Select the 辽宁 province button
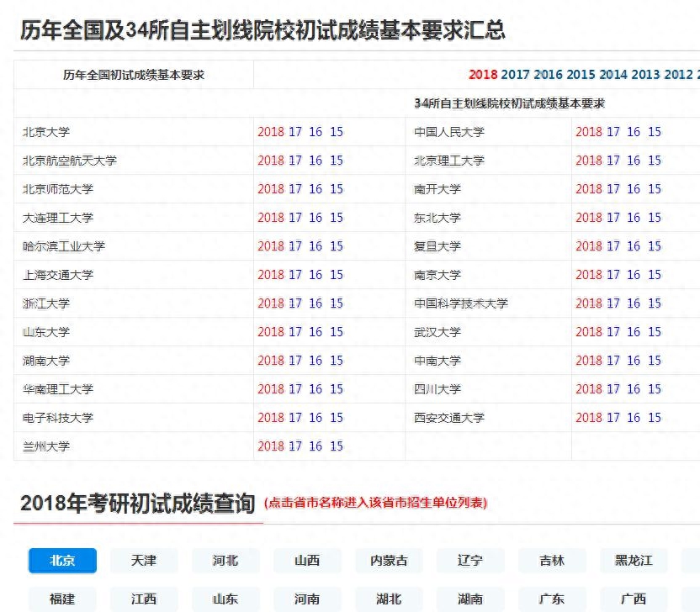 coord(470,560)
